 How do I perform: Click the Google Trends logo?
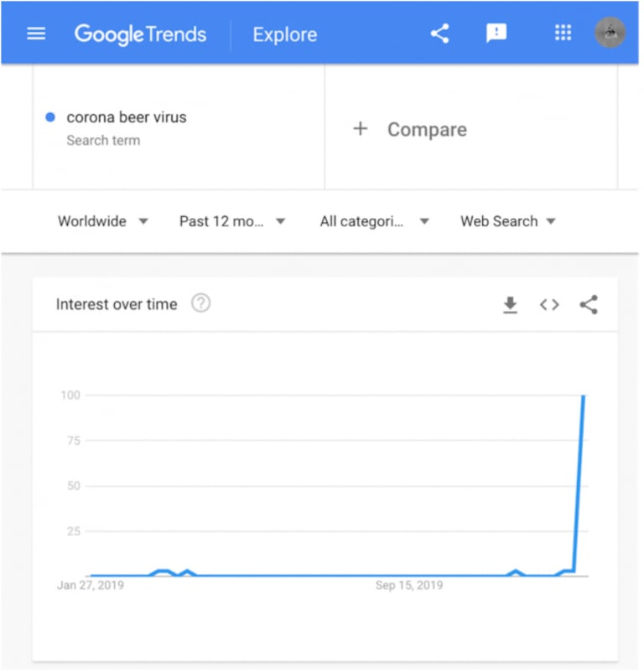click(x=140, y=34)
